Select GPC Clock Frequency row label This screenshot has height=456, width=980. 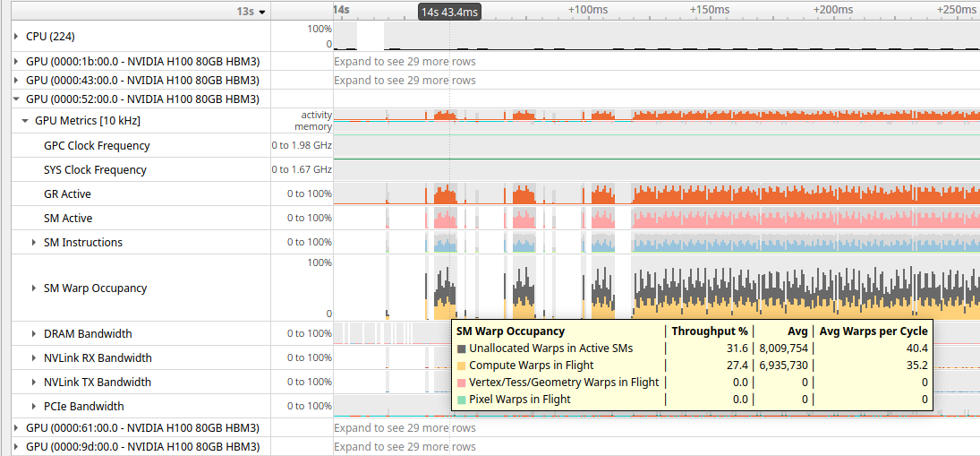click(x=97, y=146)
